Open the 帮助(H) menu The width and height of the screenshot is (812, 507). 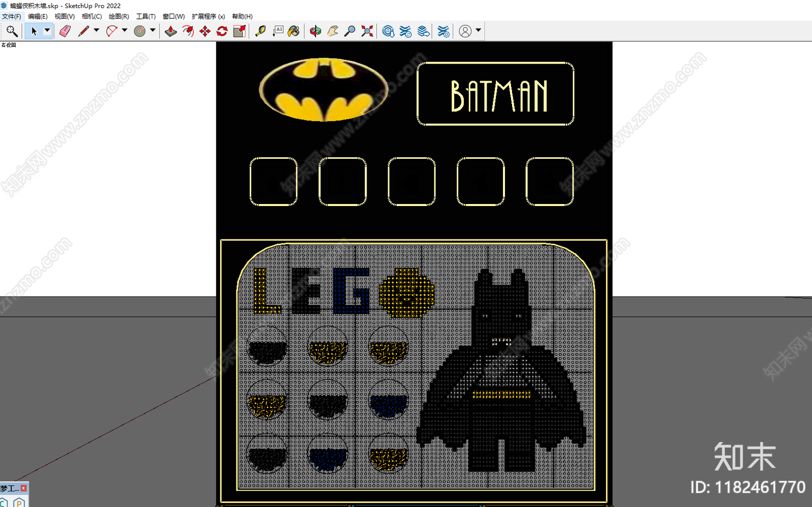[x=242, y=16]
